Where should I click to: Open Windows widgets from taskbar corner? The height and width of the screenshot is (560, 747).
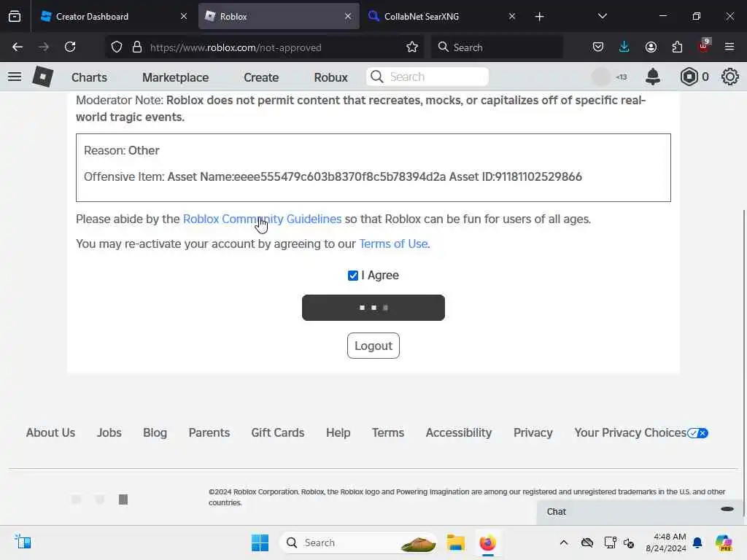[x=23, y=542]
